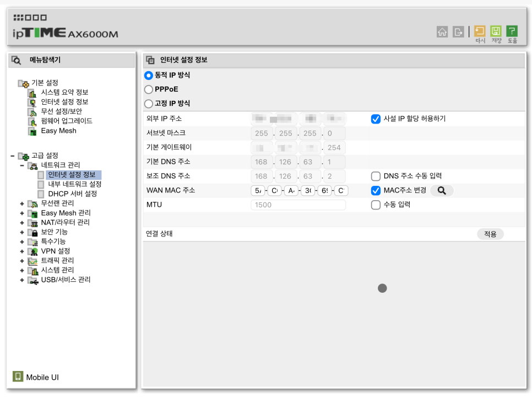
Task: Open 무선 설정/보안 menu label
Action: [x=62, y=111]
